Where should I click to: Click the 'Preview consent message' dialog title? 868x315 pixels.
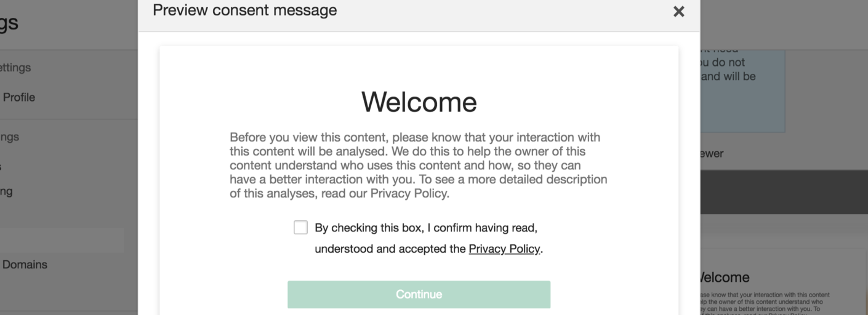pyautogui.click(x=244, y=10)
